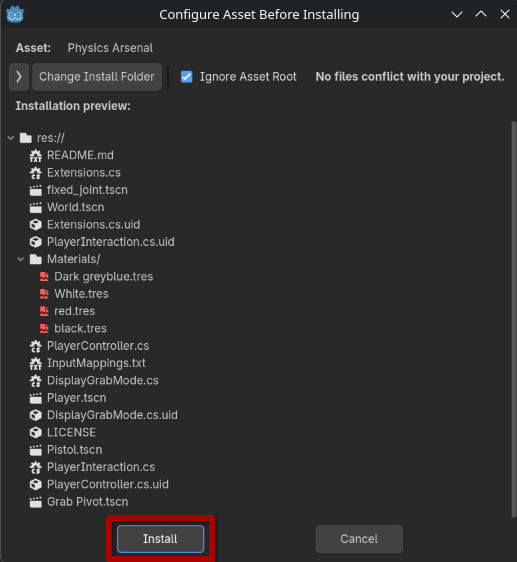
Task: Select PlayerController.cs in the tree
Action: (x=98, y=346)
